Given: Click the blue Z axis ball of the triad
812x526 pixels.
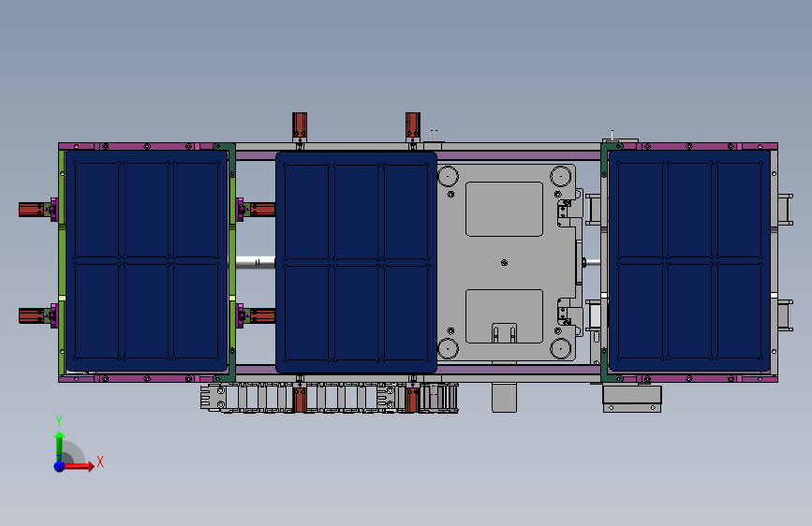Looking at the screenshot, I should coord(60,466).
